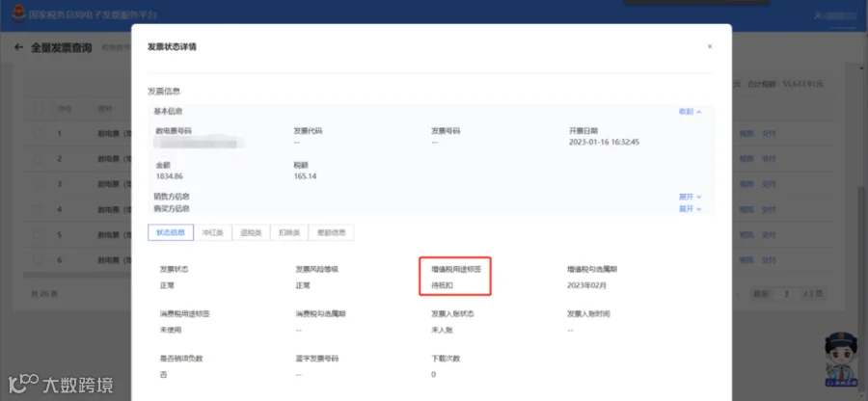The width and height of the screenshot is (868, 401).
Task: Select the 状态信息 tab
Action: pyautogui.click(x=171, y=233)
